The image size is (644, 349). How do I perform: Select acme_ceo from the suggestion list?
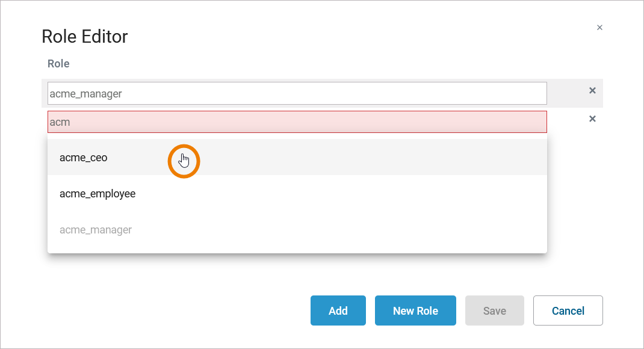click(x=84, y=158)
